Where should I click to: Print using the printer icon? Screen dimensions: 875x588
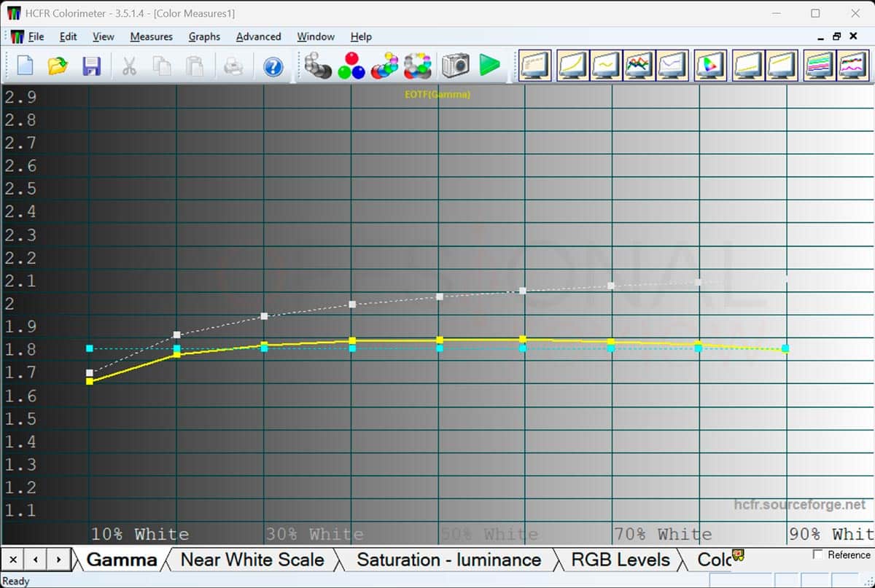click(233, 66)
